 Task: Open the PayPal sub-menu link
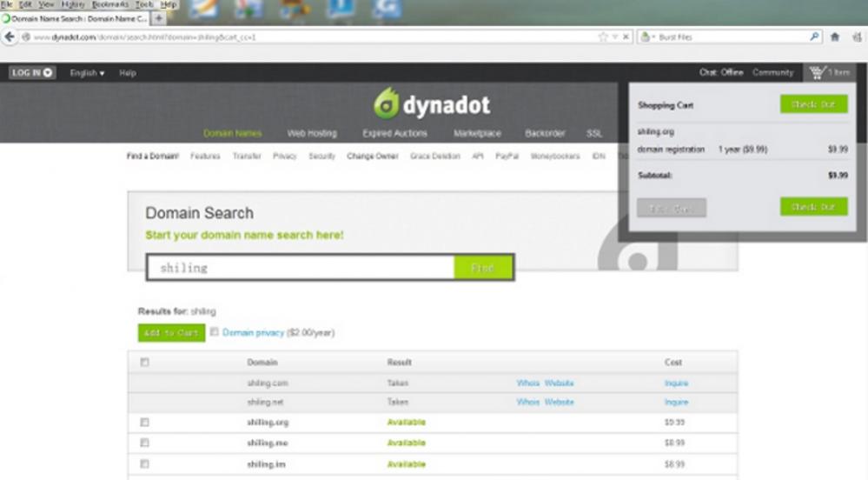[x=507, y=157]
